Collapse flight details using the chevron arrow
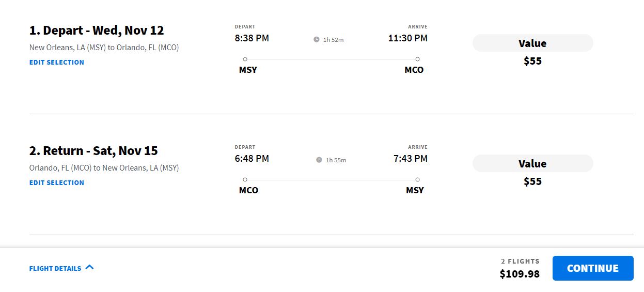 (89, 267)
